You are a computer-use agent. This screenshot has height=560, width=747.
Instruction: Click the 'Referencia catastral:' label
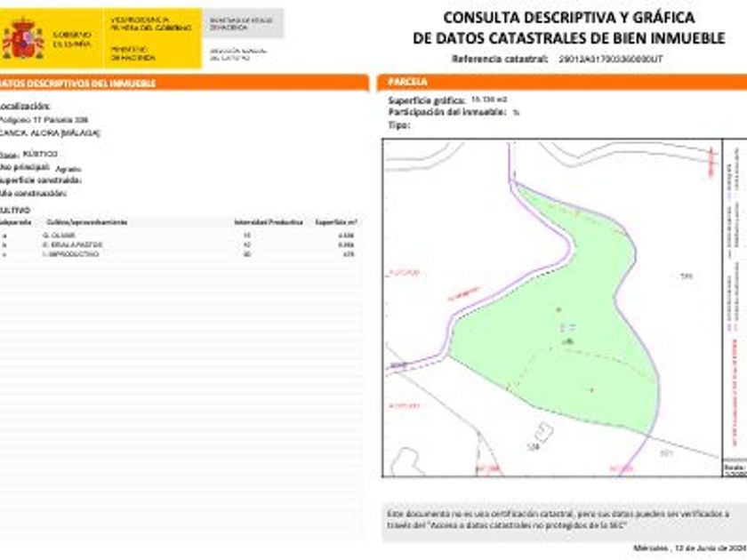point(500,59)
